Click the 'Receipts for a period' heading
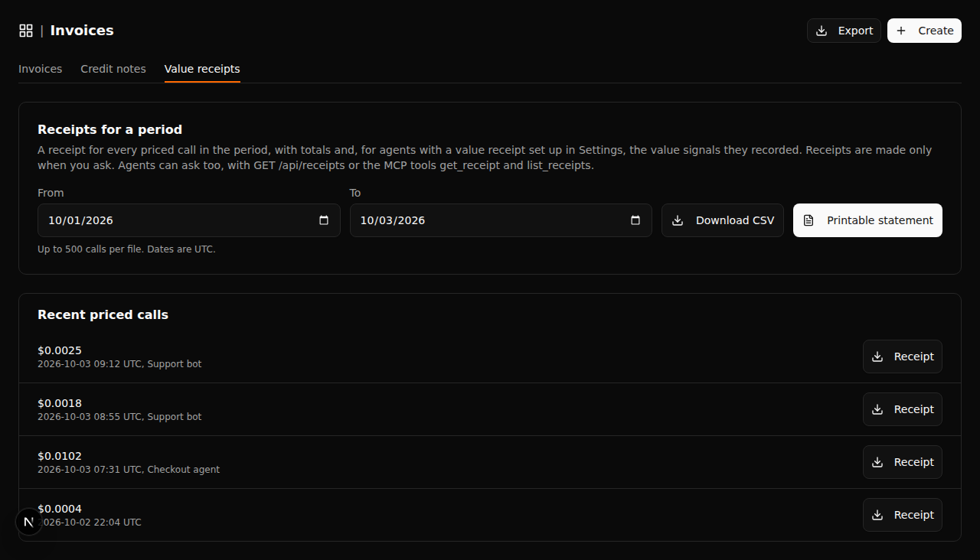Image resolution: width=980 pixels, height=560 pixels. coord(109,129)
